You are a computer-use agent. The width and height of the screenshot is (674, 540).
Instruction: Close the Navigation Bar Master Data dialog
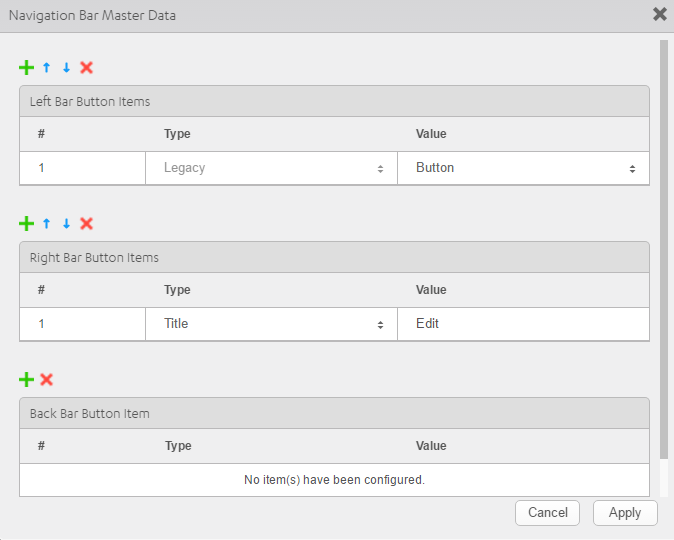[660, 14]
